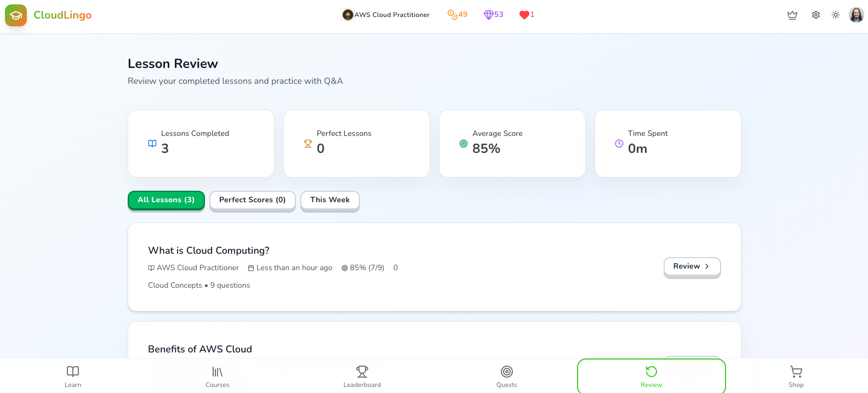Click the gems counter showing 53

click(493, 15)
